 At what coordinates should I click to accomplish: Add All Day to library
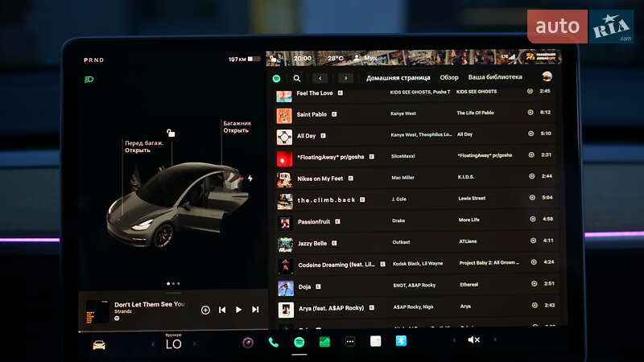click(530, 134)
